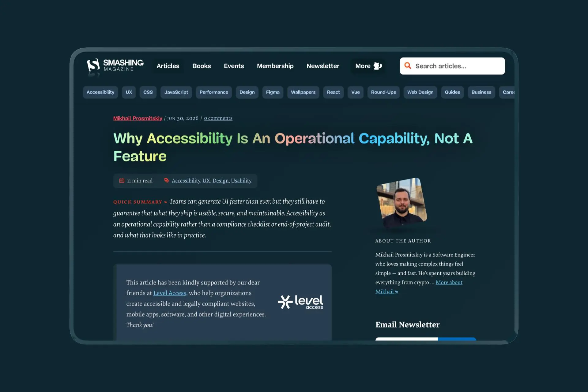Viewport: 588px width, 392px height.
Task: Go to the Events page
Action: click(x=234, y=66)
